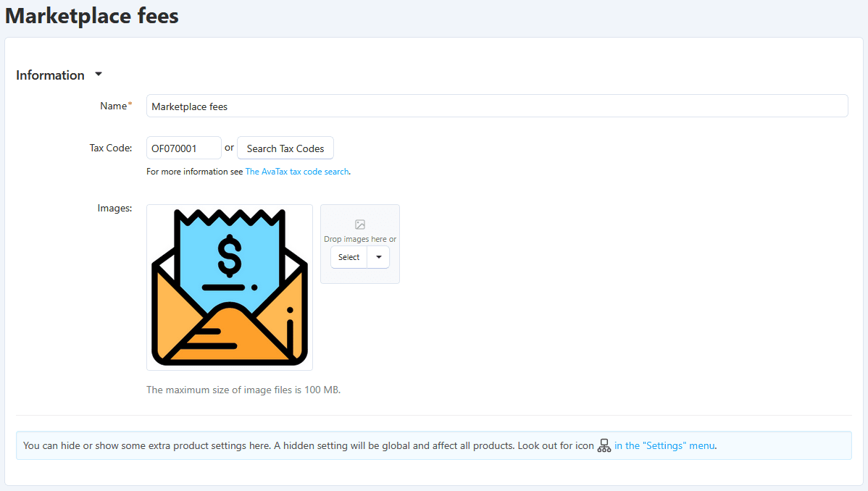The image size is (868, 491).
Task: Click the Images label
Action: (x=114, y=208)
